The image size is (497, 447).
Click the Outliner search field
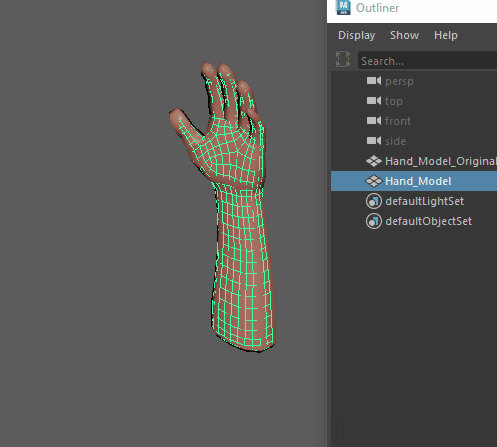[427, 61]
